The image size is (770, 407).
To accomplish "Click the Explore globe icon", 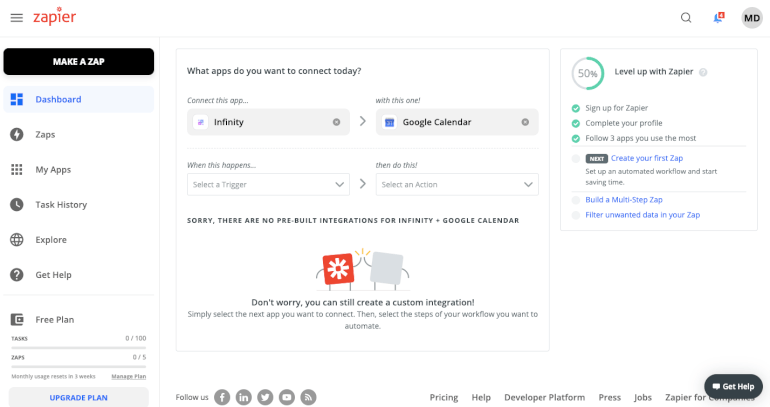I will pyautogui.click(x=17, y=240).
